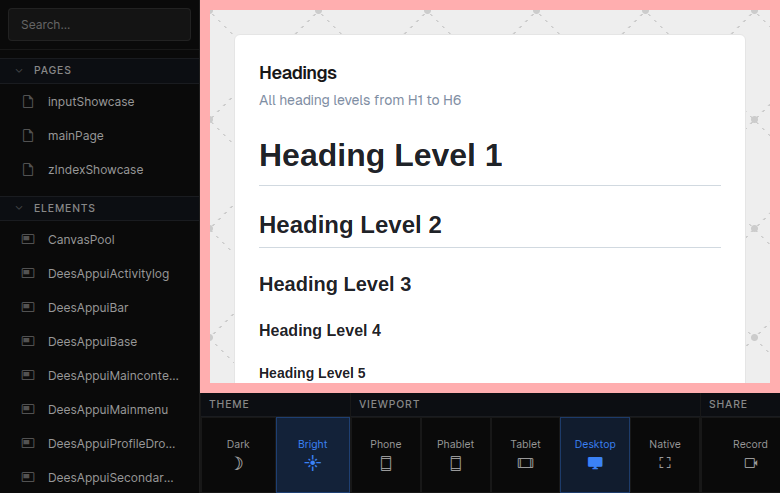The width and height of the screenshot is (780, 493).
Task: Click the element icon next to CanvasPool
Action: tap(28, 240)
